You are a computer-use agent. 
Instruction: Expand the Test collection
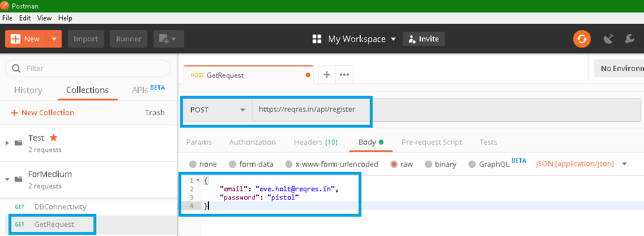coord(7,143)
